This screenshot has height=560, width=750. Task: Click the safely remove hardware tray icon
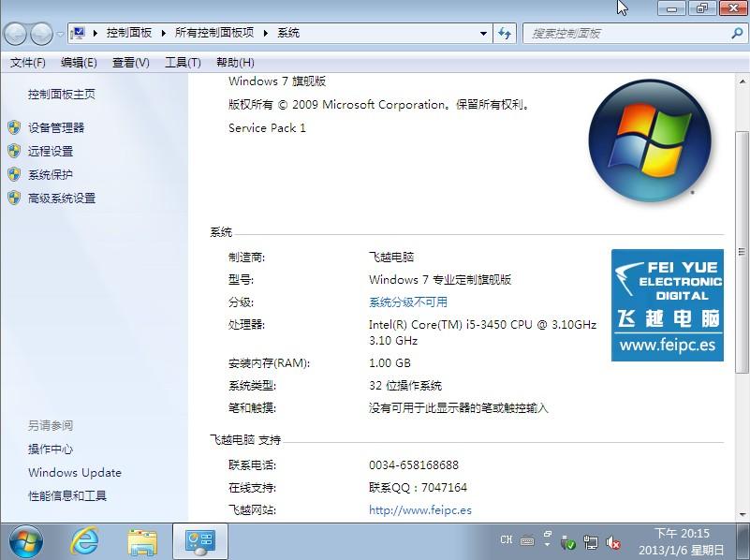tap(568, 541)
